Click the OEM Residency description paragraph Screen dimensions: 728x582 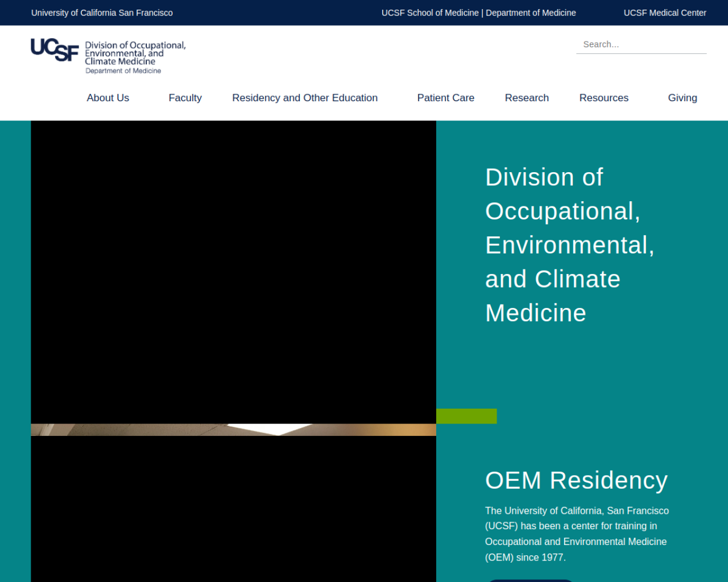[x=577, y=534]
